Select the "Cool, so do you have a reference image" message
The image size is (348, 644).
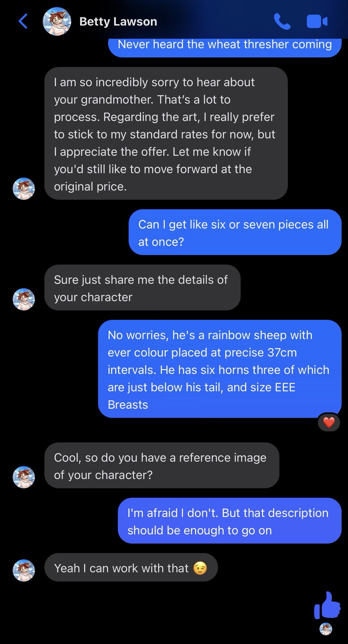[162, 465]
